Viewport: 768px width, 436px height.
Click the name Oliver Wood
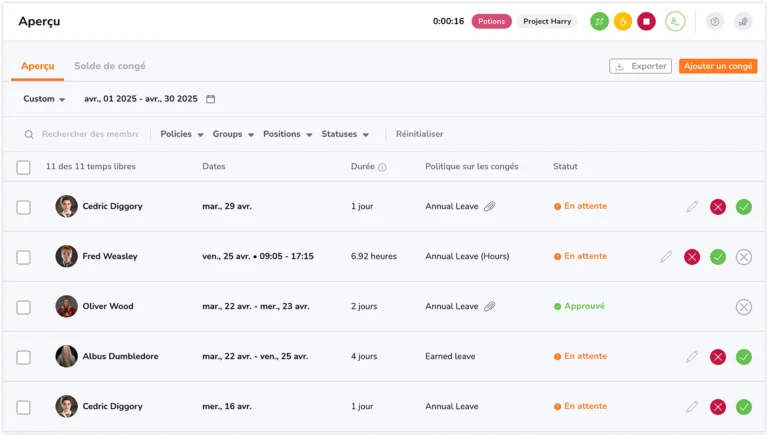point(108,307)
